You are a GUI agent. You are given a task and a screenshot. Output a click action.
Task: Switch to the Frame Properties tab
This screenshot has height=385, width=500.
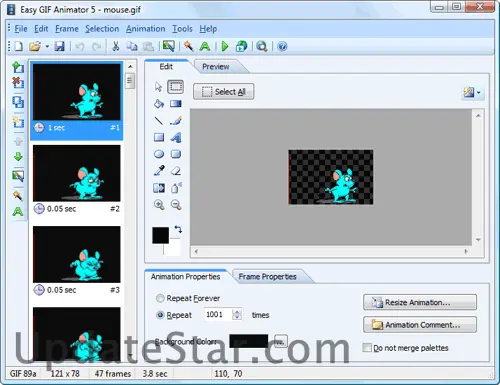coord(267,277)
